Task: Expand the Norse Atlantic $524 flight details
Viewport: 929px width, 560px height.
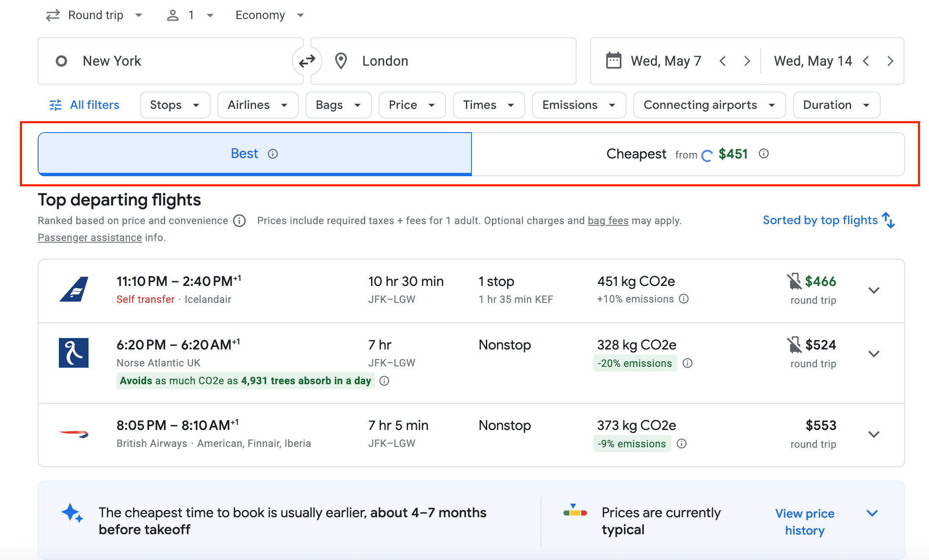Action: pyautogui.click(x=874, y=354)
